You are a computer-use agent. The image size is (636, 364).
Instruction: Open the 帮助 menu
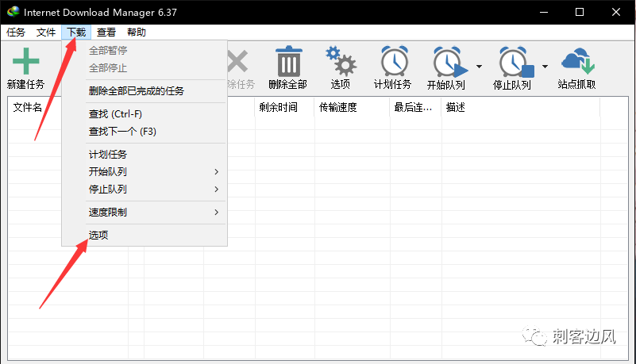tap(137, 33)
